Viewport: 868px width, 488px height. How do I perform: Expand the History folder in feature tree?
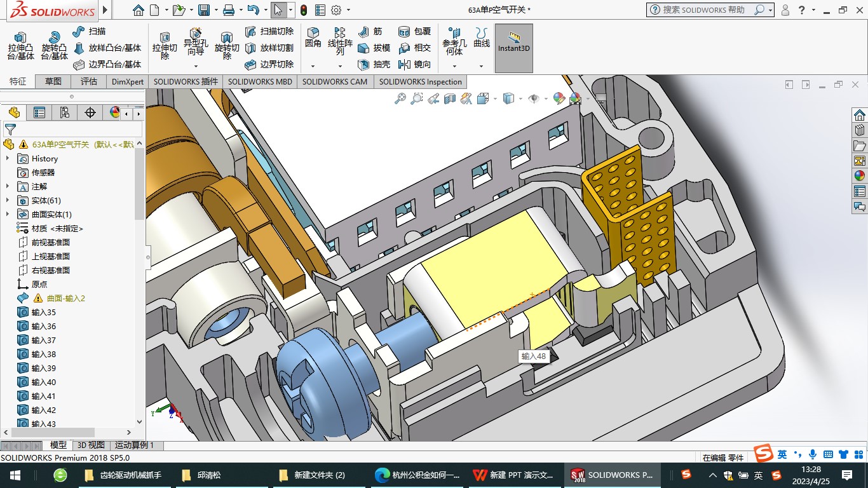(8, 159)
